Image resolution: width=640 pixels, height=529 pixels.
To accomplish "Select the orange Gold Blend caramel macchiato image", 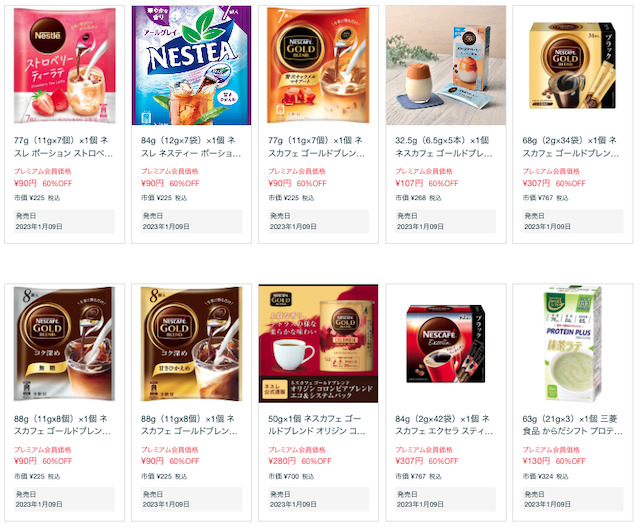I will click(318, 65).
